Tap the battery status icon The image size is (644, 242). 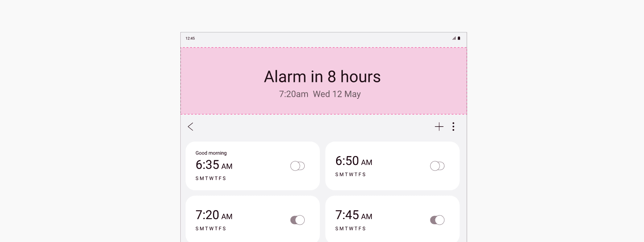tap(459, 38)
